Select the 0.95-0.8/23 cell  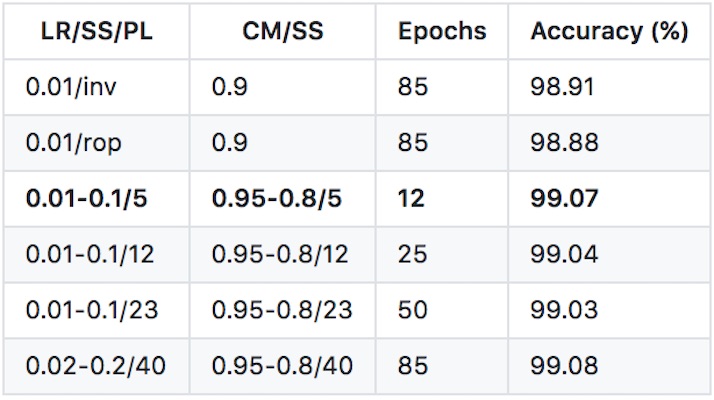tap(283, 310)
